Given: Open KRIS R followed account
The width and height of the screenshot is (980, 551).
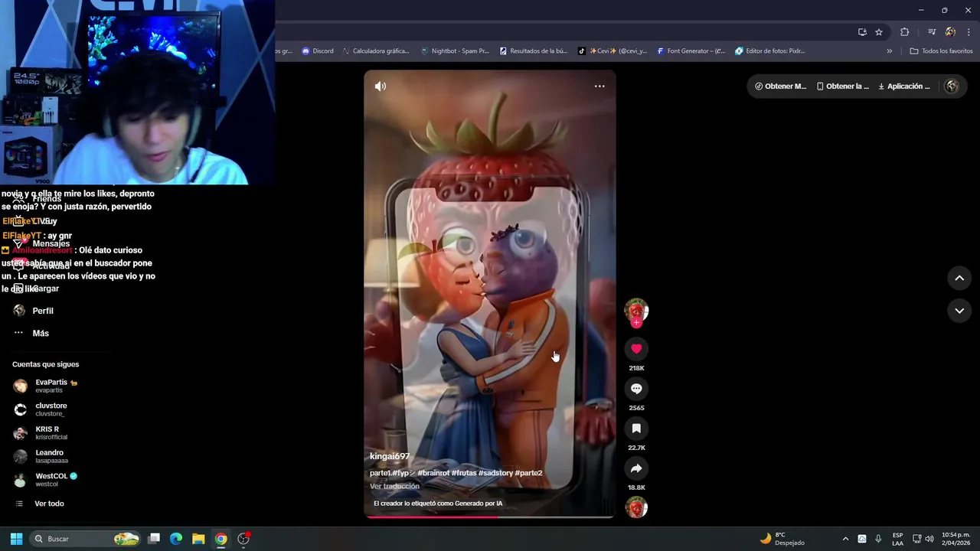Looking at the screenshot, I should pyautogui.click(x=41, y=433).
